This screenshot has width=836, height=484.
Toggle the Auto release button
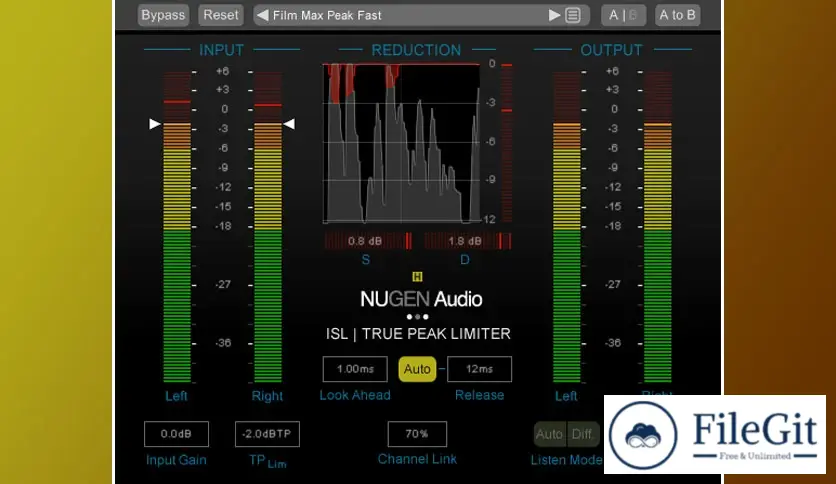417,369
